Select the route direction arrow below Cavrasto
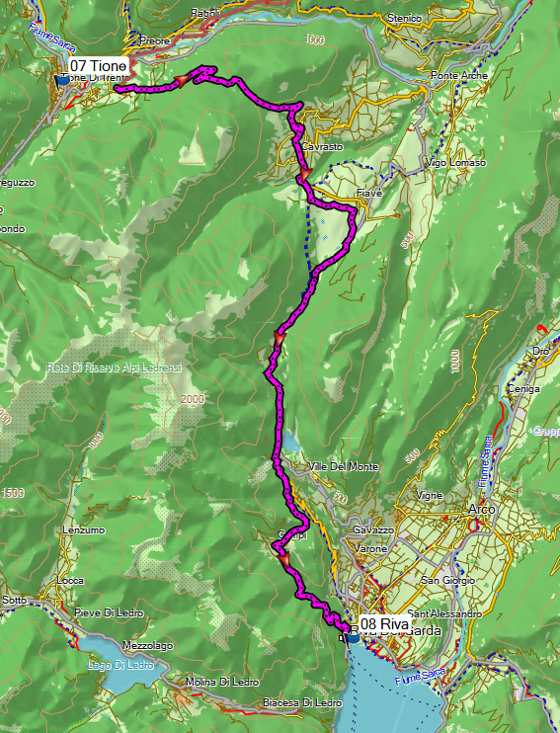 [304, 176]
